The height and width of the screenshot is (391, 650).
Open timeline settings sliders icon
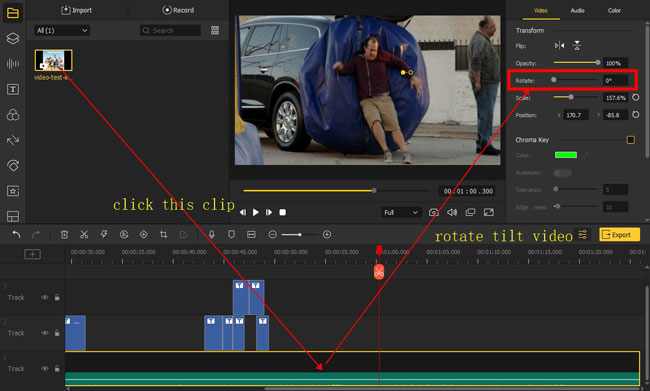click(583, 234)
